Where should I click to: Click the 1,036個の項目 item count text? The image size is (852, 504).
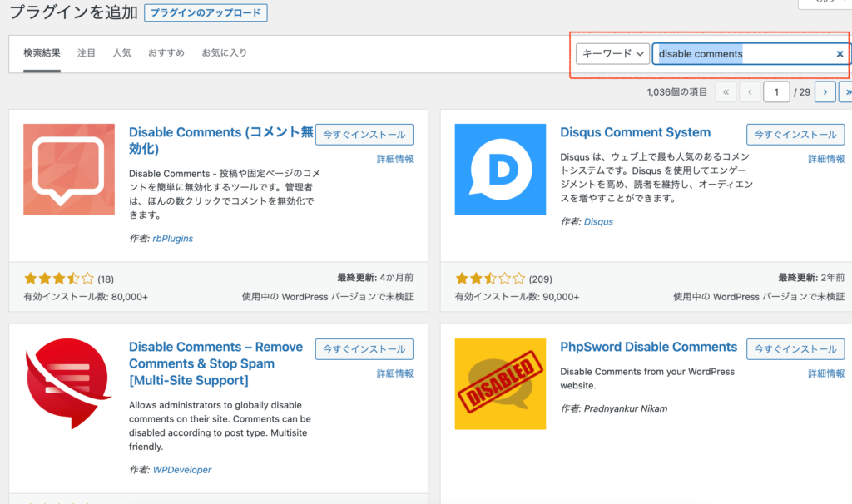(x=677, y=92)
